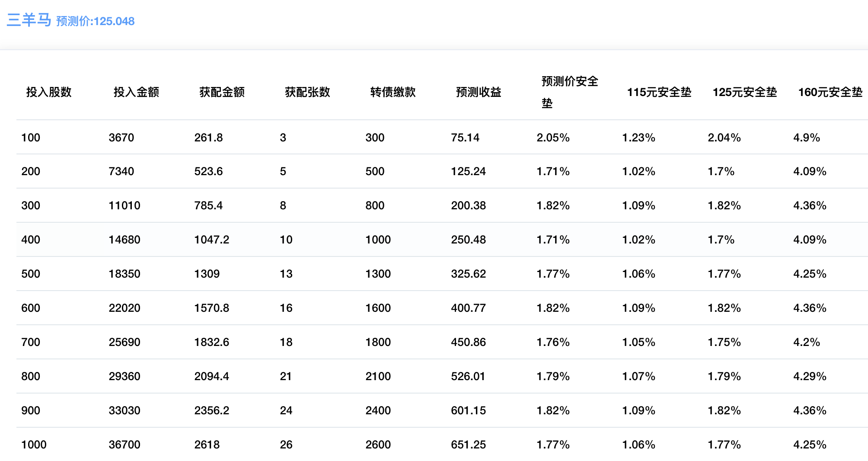
Task: Click the 预测价安全垫 column header
Action: coord(569,92)
